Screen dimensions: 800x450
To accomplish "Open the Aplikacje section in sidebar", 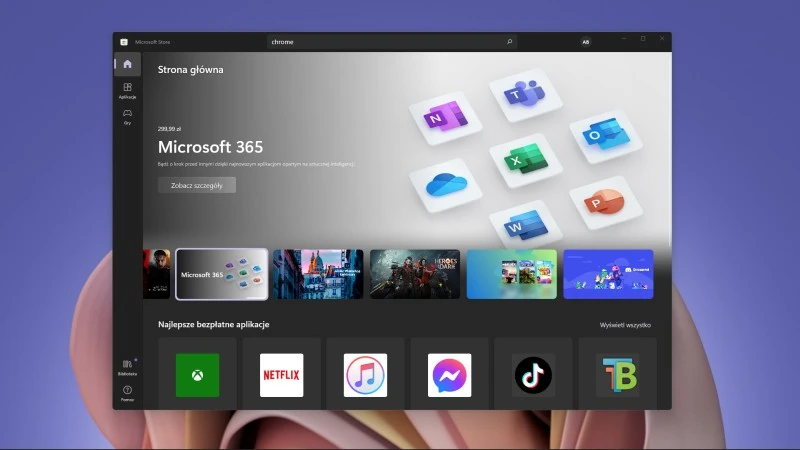I will (x=128, y=90).
